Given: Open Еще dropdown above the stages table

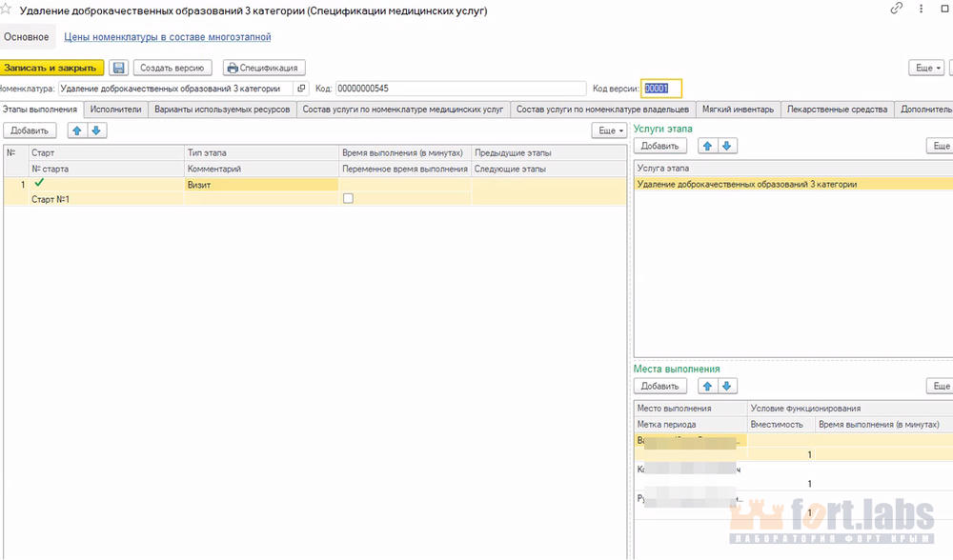Looking at the screenshot, I should [609, 130].
